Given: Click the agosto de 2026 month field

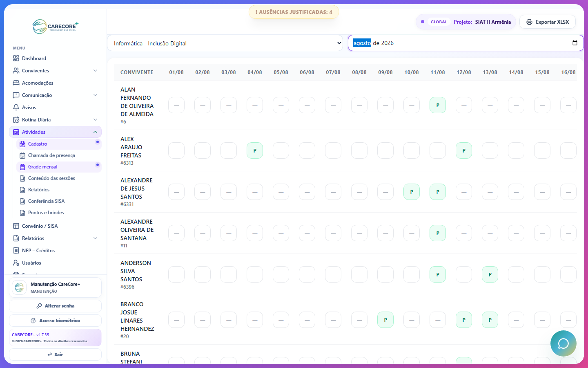Looking at the screenshot, I should coord(465,43).
